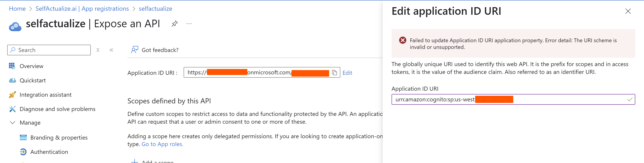Pin the Expose an API page
This screenshot has height=163, width=644.
(x=174, y=24)
